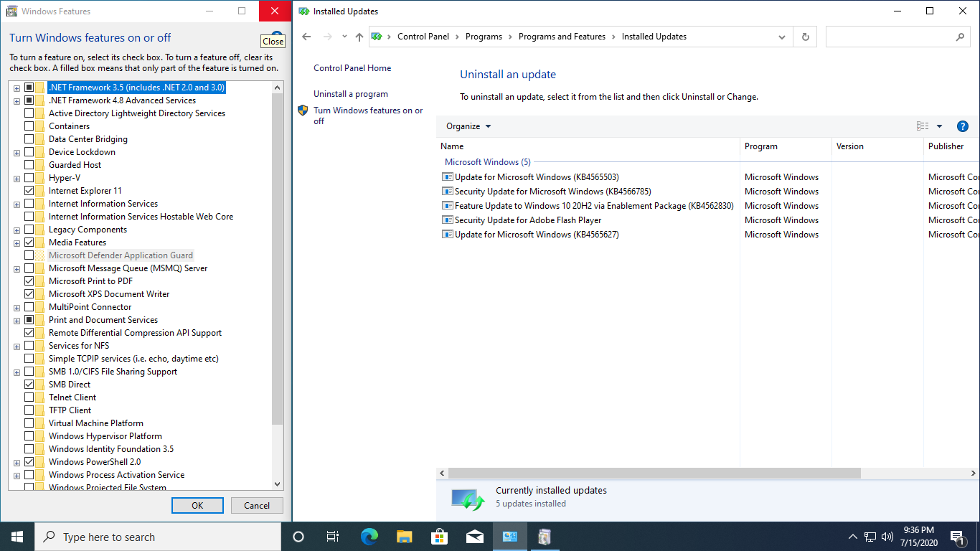Show hidden system tray icons
980x551 pixels.
(x=853, y=537)
